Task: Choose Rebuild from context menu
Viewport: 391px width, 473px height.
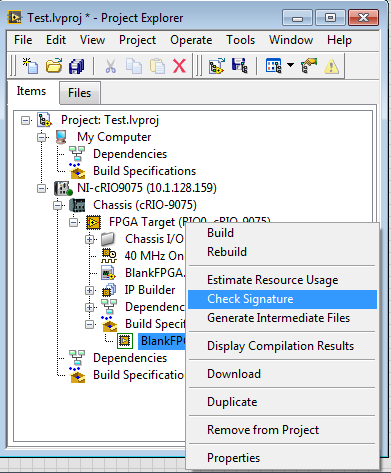Action: click(282, 252)
